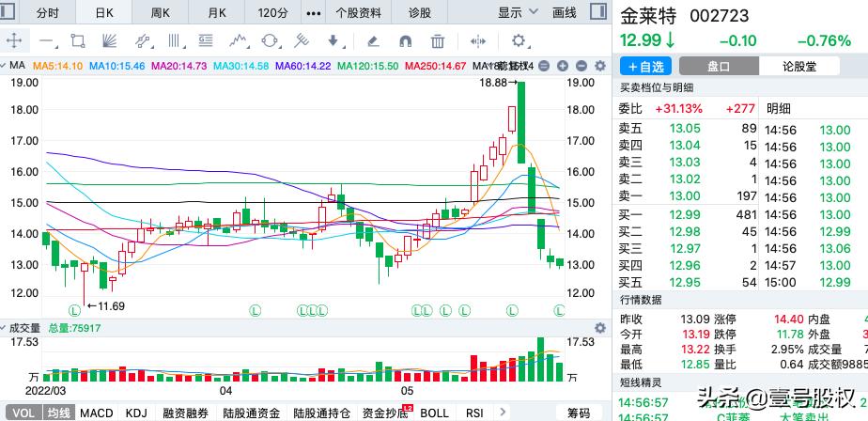Open MA indicator gear settings
Viewport: 868px width, 421px height.
click(x=600, y=66)
